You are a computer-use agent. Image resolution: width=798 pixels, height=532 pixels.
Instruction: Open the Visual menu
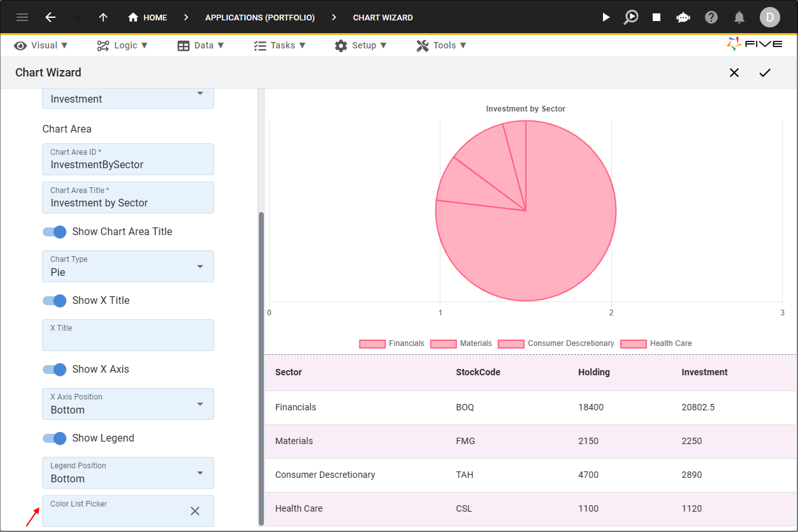coord(41,45)
